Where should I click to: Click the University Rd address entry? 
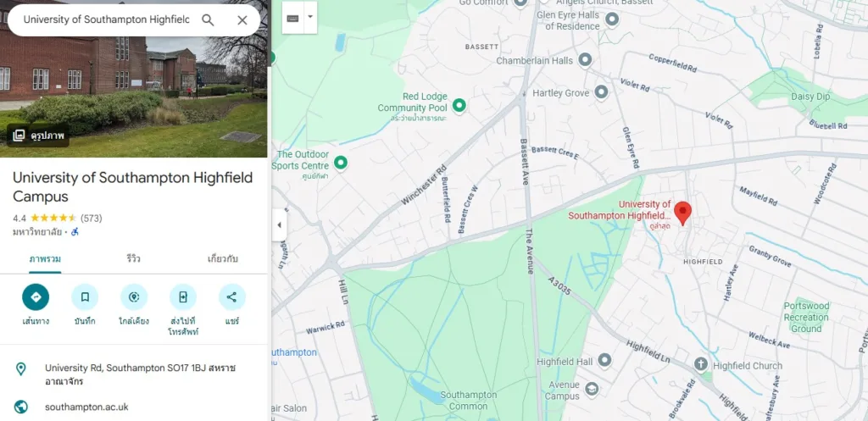pyautogui.click(x=133, y=374)
